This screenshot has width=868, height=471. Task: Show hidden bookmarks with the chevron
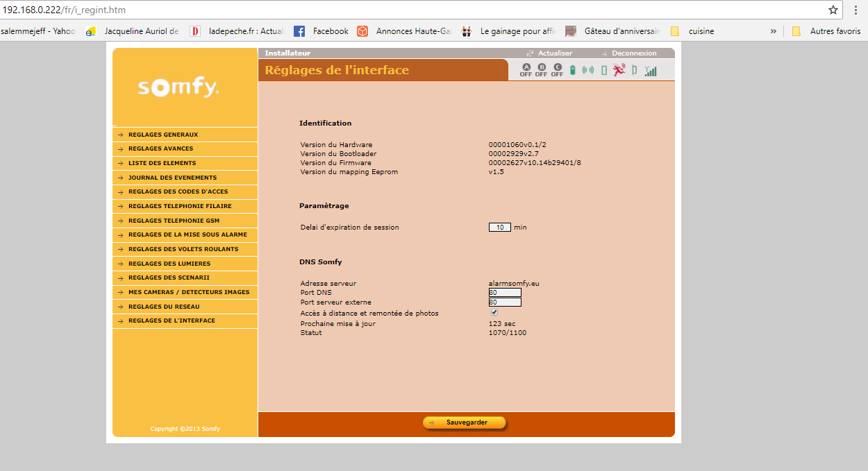pyautogui.click(x=774, y=31)
